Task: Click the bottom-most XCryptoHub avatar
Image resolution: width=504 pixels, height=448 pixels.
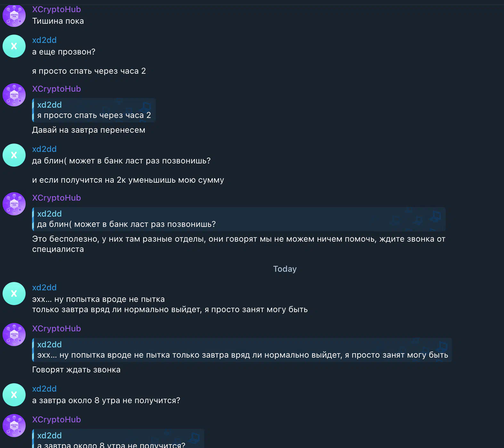Action: click(14, 426)
